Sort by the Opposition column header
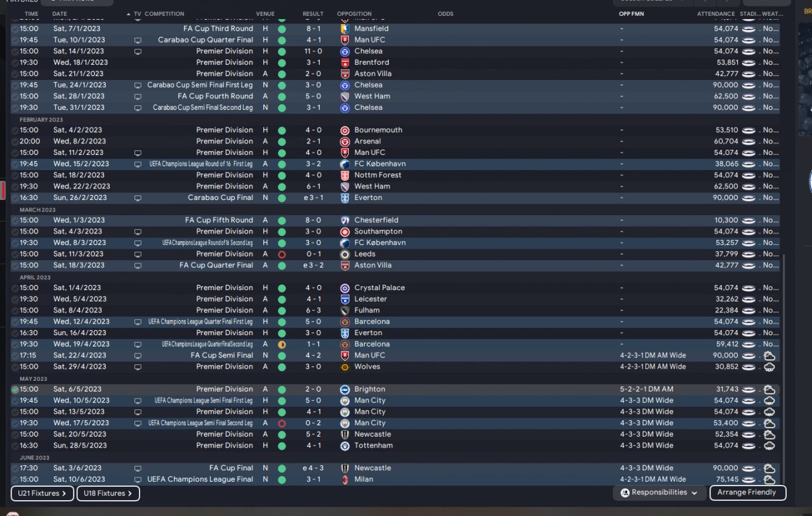 tap(355, 14)
